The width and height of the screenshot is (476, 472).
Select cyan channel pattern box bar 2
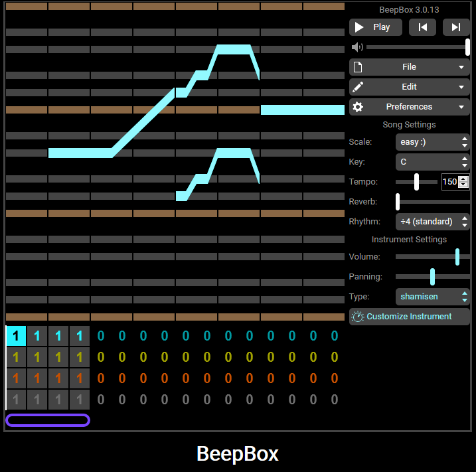coord(37,336)
